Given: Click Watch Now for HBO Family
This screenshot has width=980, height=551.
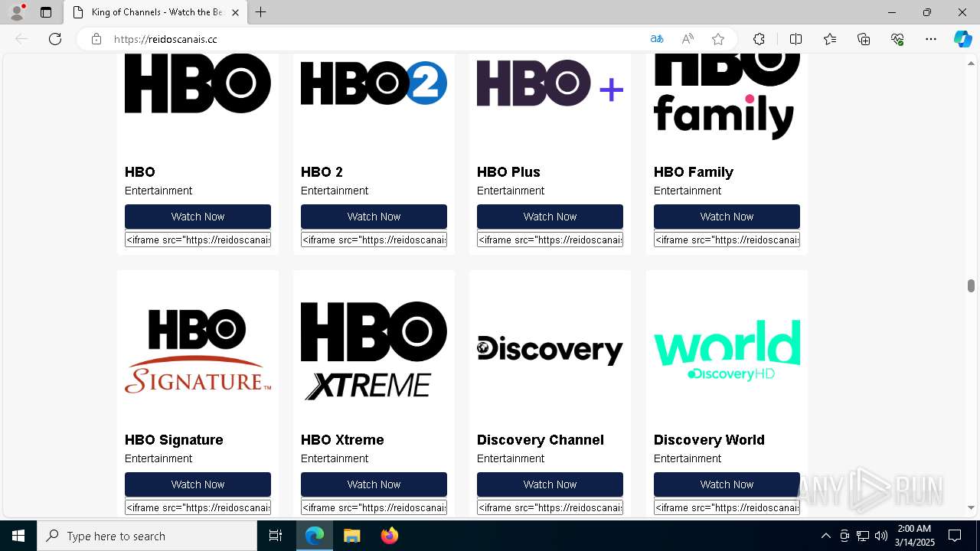Looking at the screenshot, I should [727, 217].
